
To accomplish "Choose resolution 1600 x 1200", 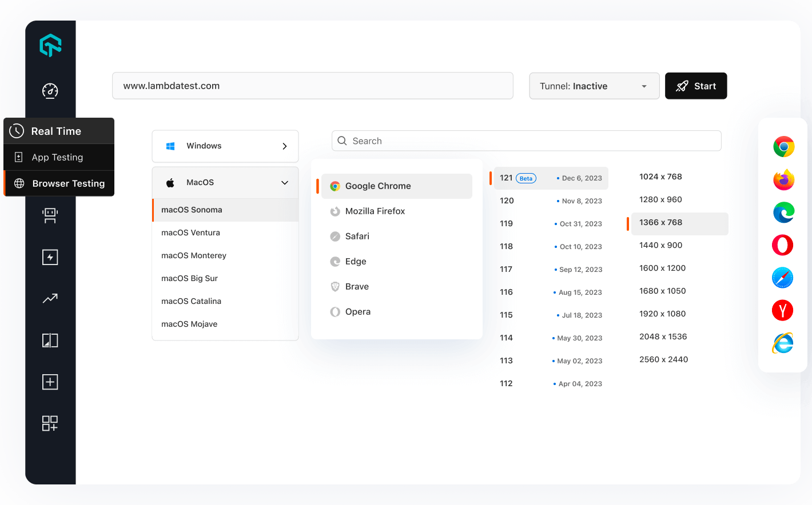I will click(662, 268).
